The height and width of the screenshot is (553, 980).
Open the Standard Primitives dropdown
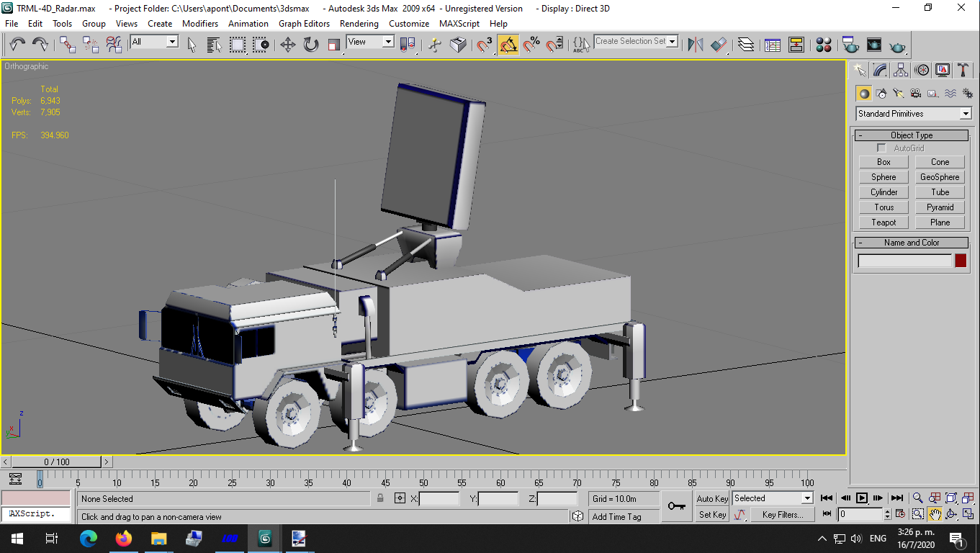point(914,114)
